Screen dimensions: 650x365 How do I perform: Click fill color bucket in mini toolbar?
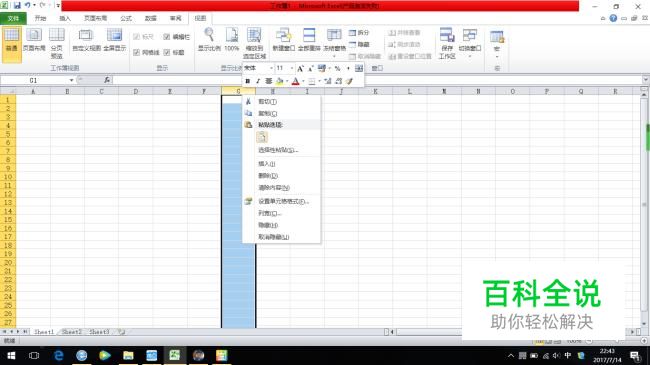[x=279, y=81]
